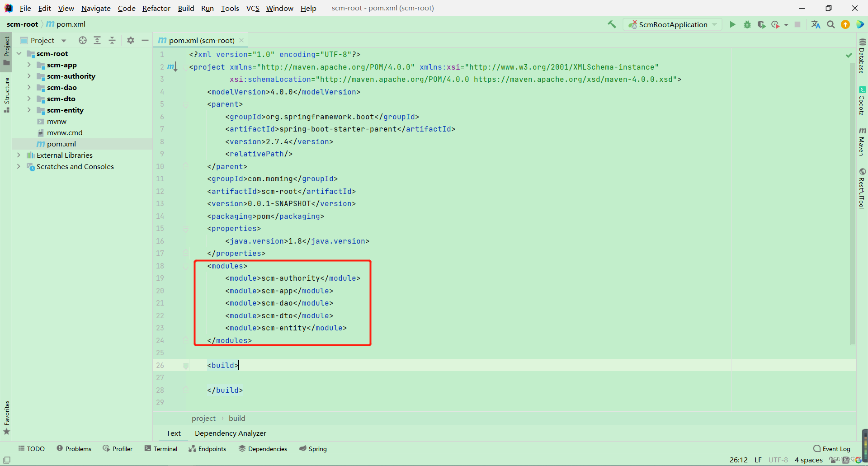Expand the scm-dto module folder
The height and width of the screenshot is (466, 868).
[29, 99]
